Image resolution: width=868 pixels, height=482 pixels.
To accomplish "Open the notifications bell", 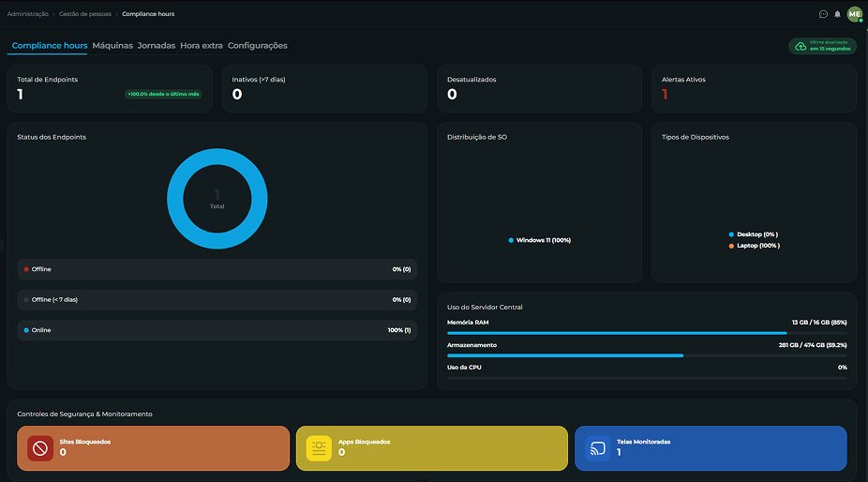I will pyautogui.click(x=838, y=14).
